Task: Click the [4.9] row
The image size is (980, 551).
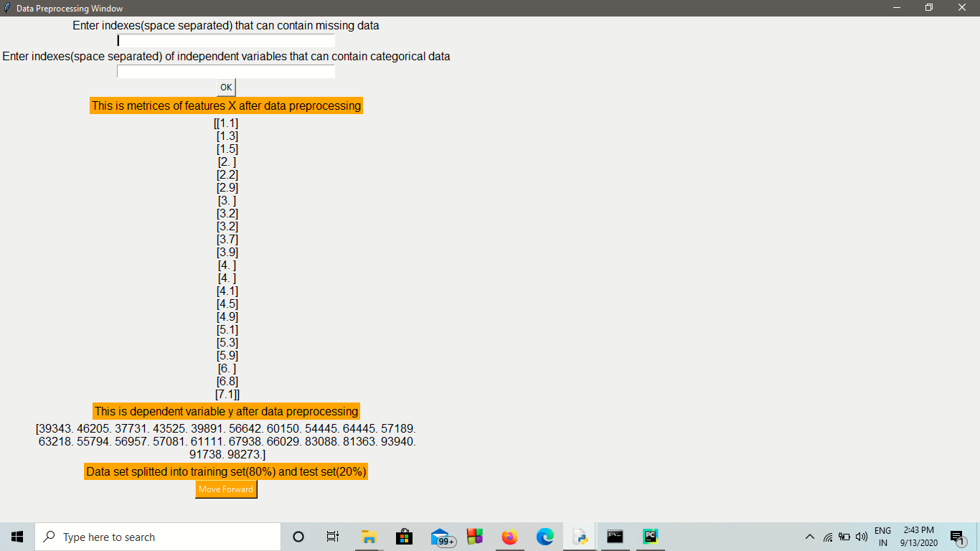Action: pyautogui.click(x=227, y=316)
